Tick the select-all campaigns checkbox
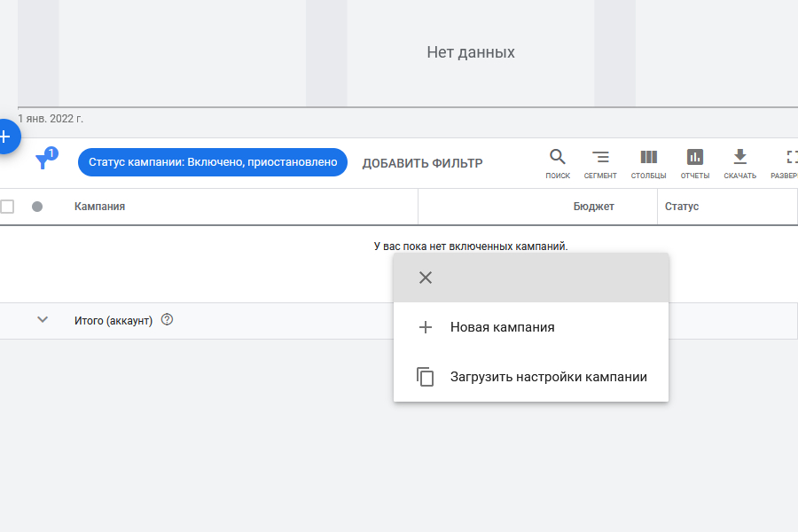798x532 pixels. pos(7,207)
